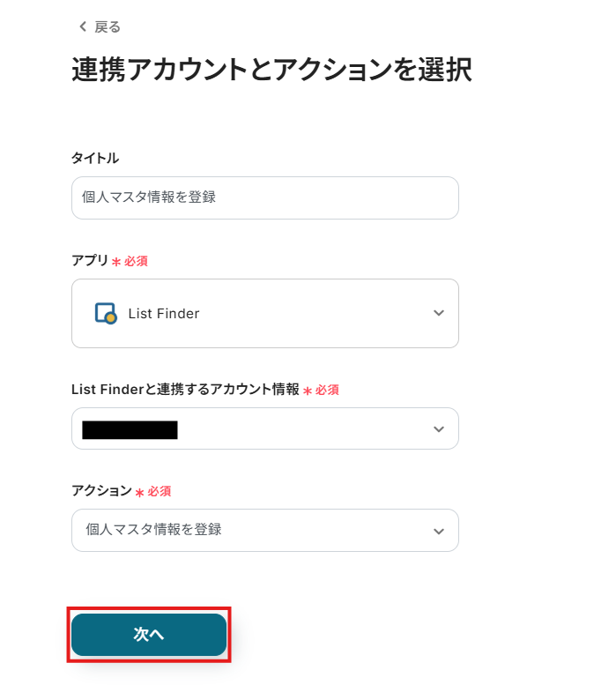Expand the アプリ dropdown chevron
The width and height of the screenshot is (594, 700).
(439, 313)
